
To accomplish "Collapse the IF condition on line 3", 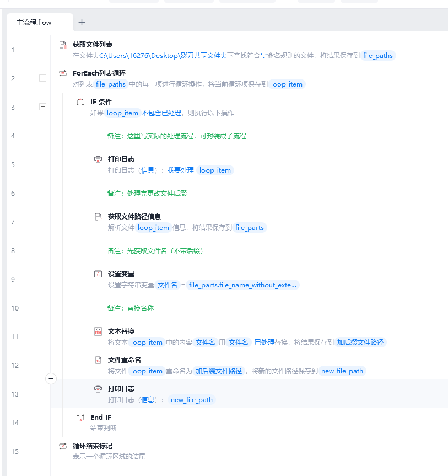I will [x=43, y=107].
